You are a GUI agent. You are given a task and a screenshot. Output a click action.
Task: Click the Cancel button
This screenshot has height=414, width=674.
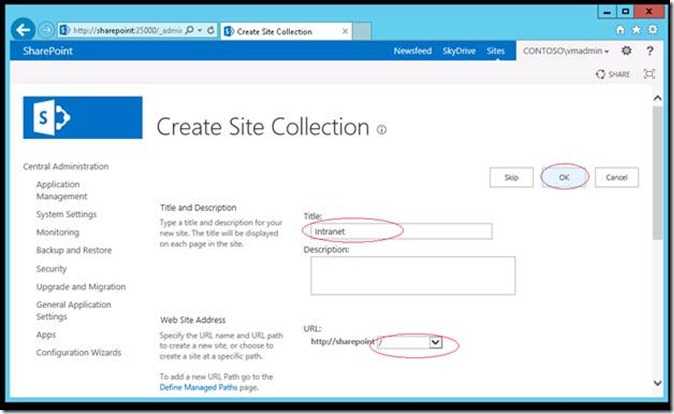point(616,177)
